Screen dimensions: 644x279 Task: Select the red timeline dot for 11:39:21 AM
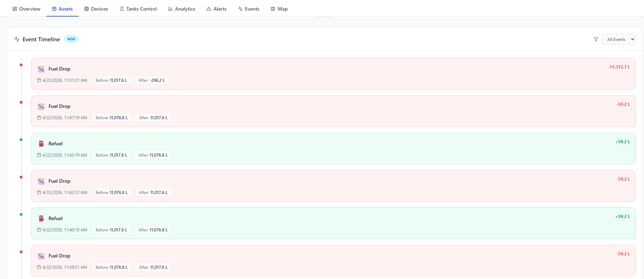pos(21,252)
